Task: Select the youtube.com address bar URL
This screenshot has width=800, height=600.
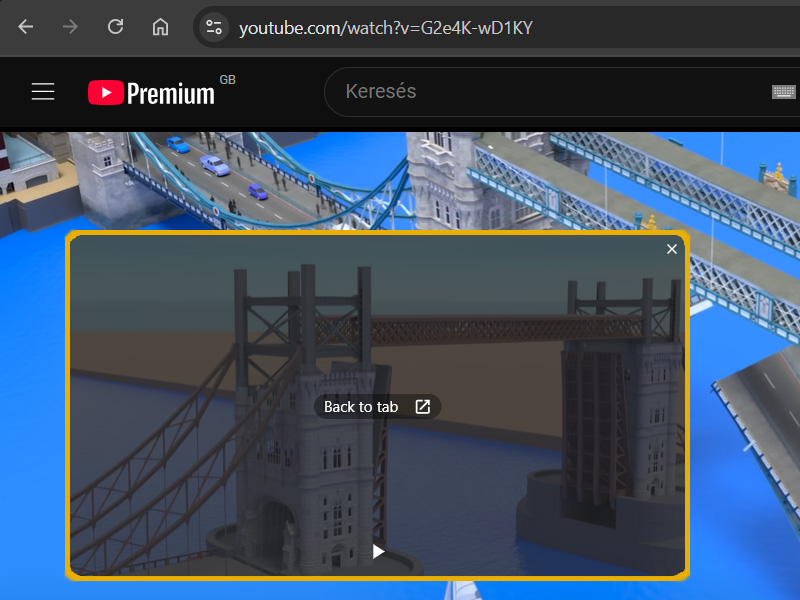Action: click(385, 27)
